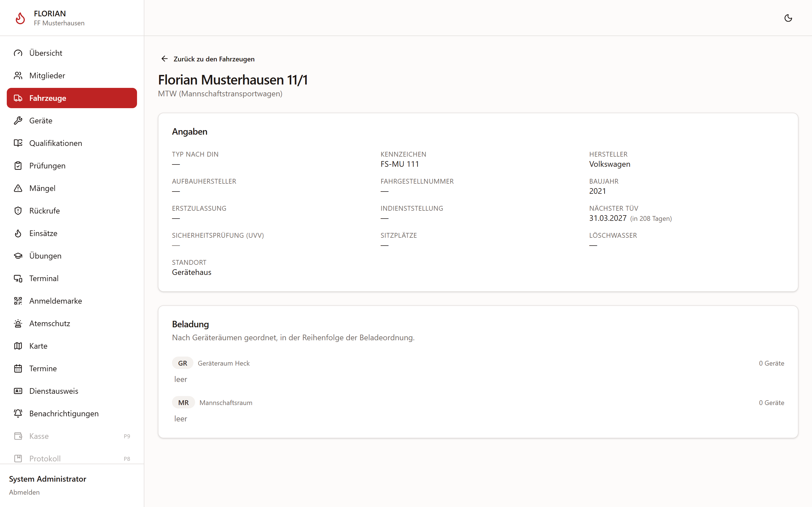This screenshot has width=812, height=507.
Task: Click the Abmelden link
Action: [24, 492]
